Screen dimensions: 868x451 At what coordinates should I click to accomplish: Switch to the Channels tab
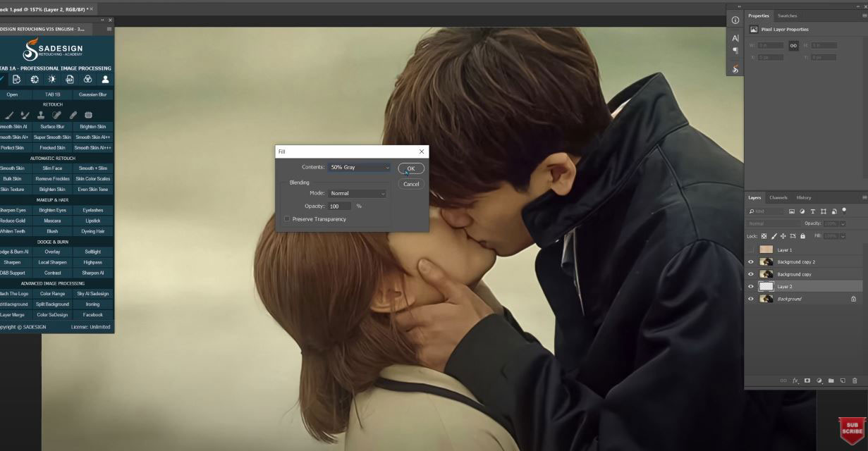click(x=778, y=197)
